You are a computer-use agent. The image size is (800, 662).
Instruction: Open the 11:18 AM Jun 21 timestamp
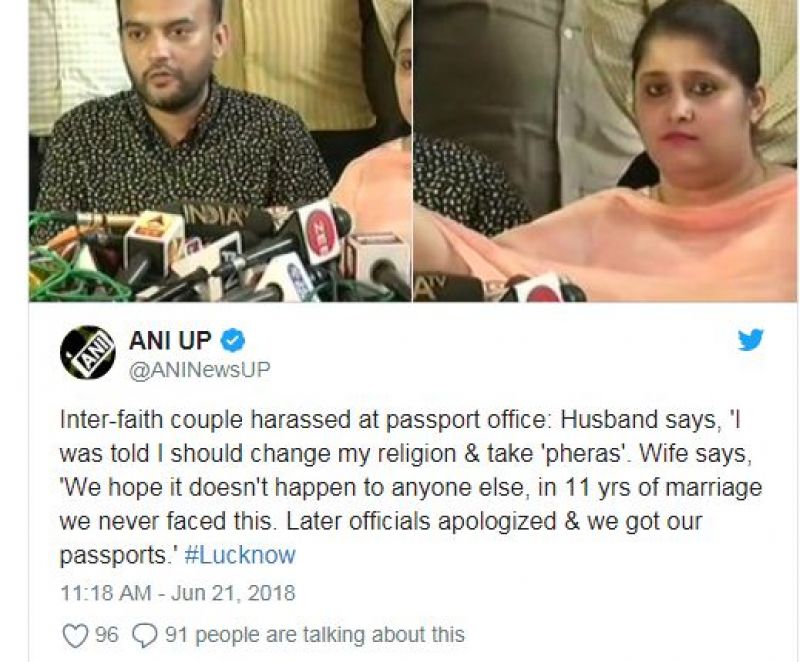click(178, 593)
